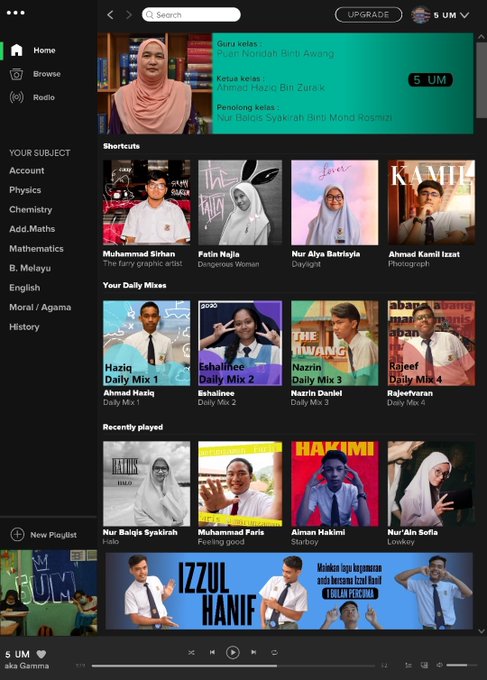Click the Radio broadcast icon
This screenshot has width=487, height=680.
pyautogui.click(x=16, y=97)
